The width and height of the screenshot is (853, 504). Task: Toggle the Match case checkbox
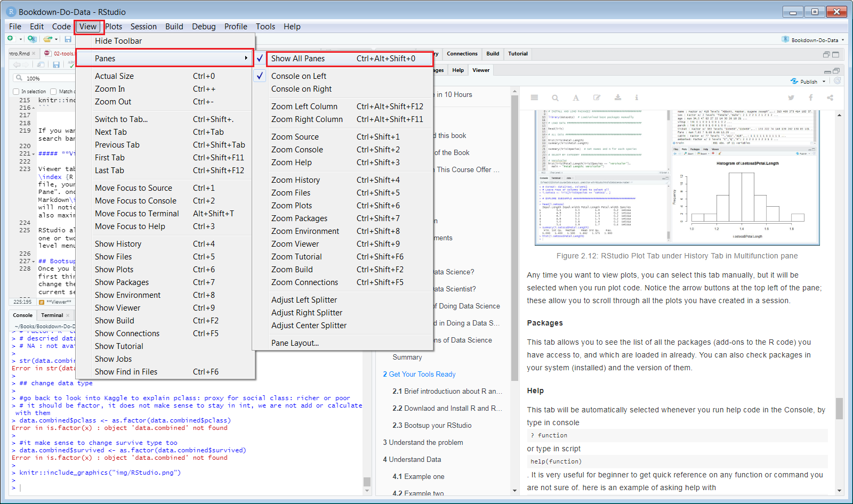point(53,92)
